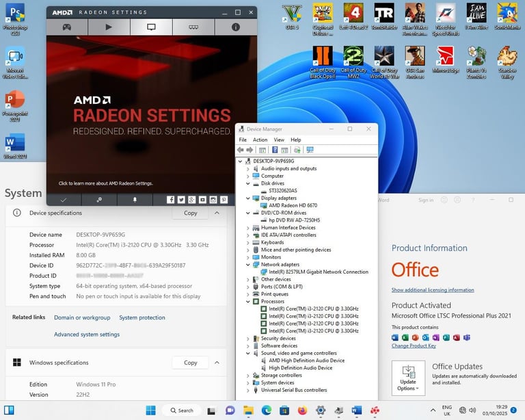Collapse the DESKTOP-9VP6S9G root node
This screenshot has width=525, height=420.
click(240, 161)
